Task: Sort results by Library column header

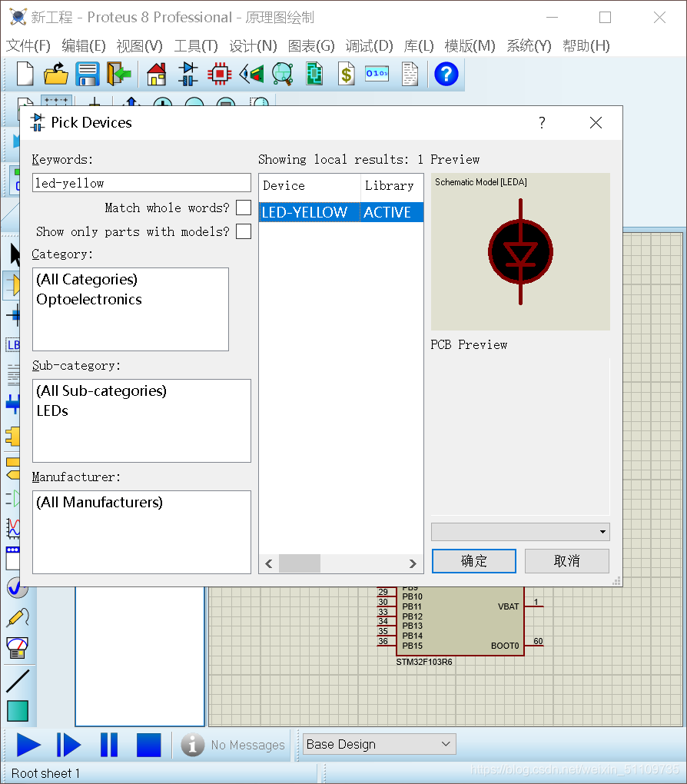Action: [392, 185]
